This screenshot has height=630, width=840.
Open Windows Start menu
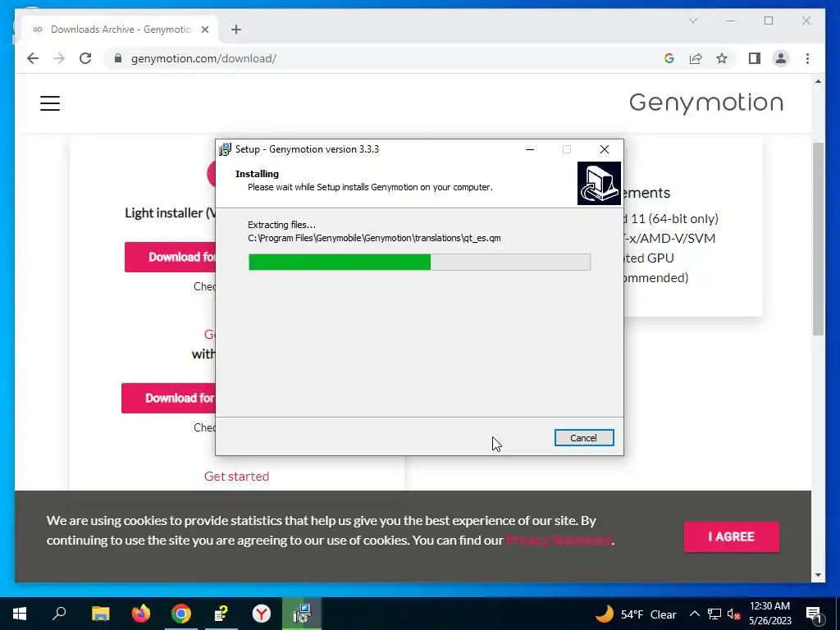pyautogui.click(x=20, y=614)
